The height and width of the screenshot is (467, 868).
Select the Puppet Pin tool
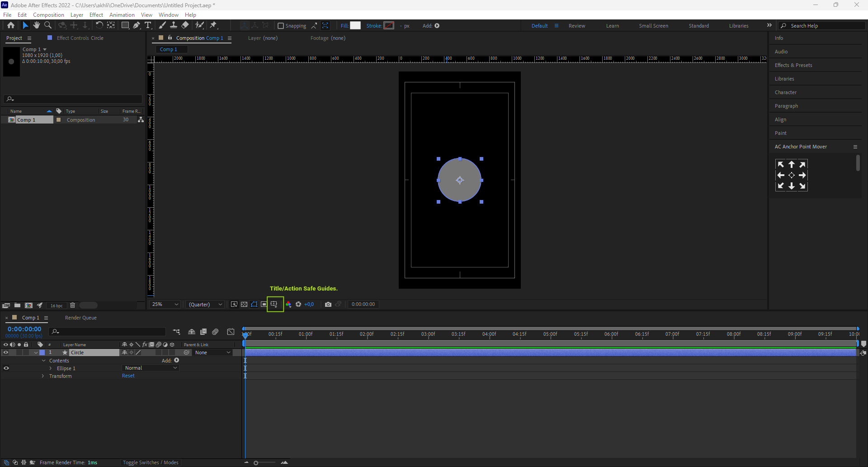coord(214,25)
